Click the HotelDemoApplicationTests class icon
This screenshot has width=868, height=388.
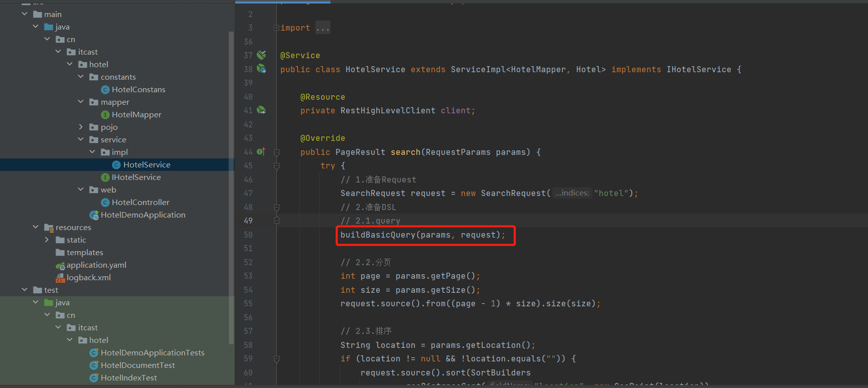pos(94,353)
